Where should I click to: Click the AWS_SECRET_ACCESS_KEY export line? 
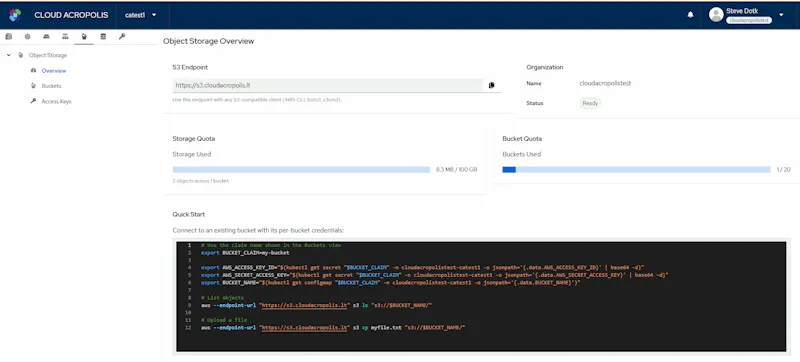click(x=435, y=275)
